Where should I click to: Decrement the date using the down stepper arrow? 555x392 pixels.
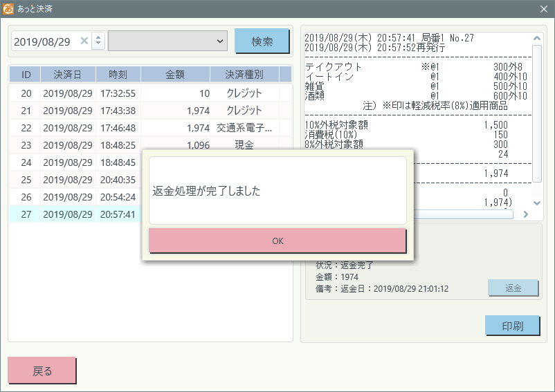pos(98,46)
